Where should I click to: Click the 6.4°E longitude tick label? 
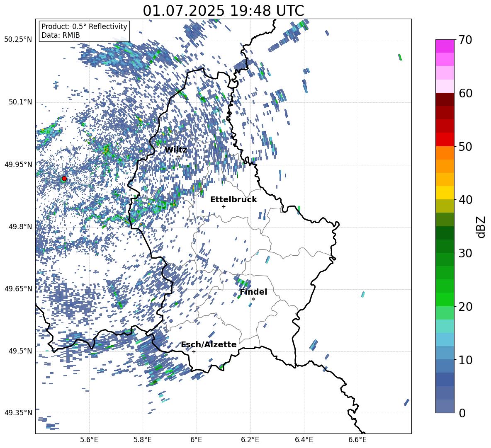pos(304,440)
